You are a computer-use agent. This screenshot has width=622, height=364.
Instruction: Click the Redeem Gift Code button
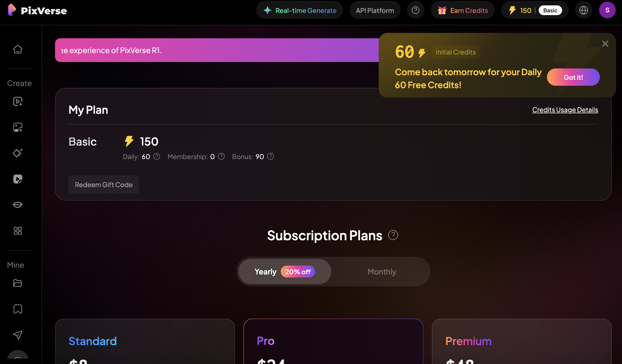click(104, 185)
